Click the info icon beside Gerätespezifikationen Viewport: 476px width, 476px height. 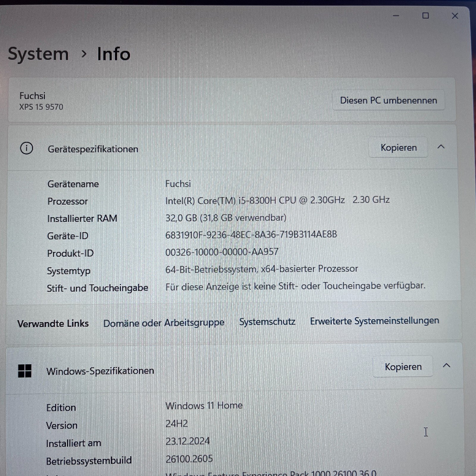(x=26, y=148)
